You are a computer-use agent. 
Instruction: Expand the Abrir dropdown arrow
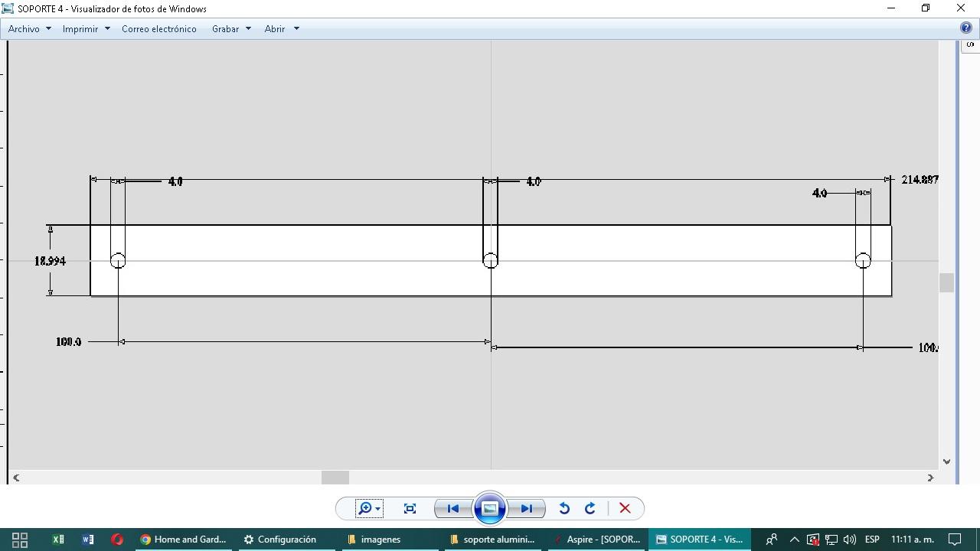point(296,28)
